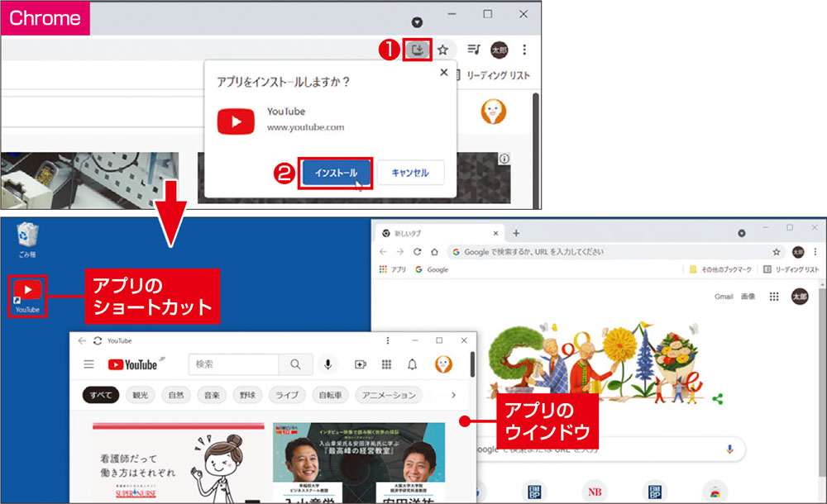Reload page in lower Chrome window
The height and width of the screenshot is (504, 827).
pyautogui.click(x=417, y=251)
